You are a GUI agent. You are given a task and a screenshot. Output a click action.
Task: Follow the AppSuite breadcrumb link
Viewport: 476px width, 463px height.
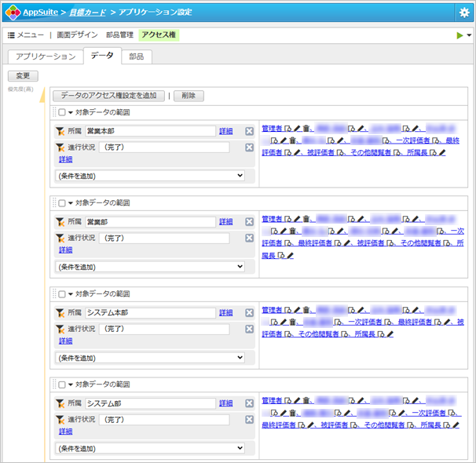[x=40, y=12]
